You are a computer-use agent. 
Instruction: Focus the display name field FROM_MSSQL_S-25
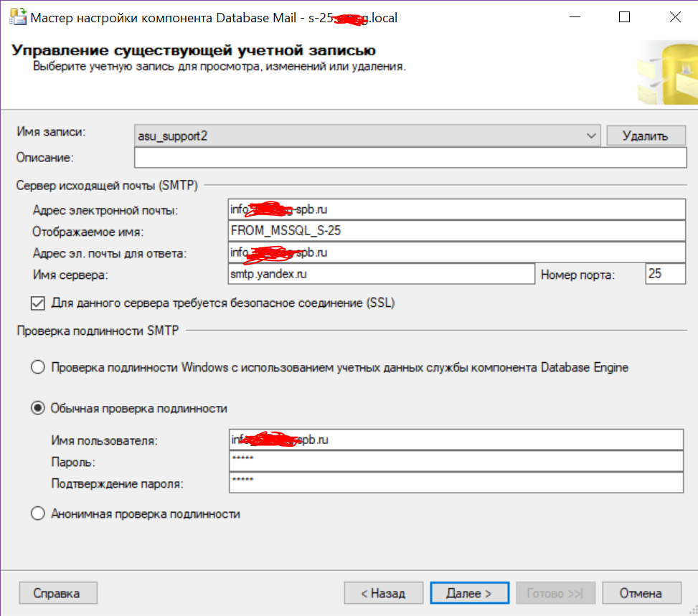click(x=456, y=231)
